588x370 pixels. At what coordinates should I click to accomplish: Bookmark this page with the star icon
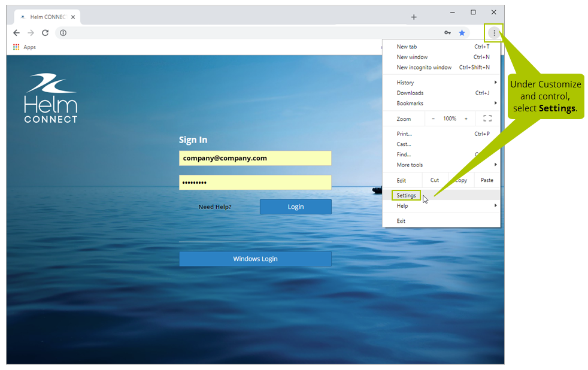(462, 33)
